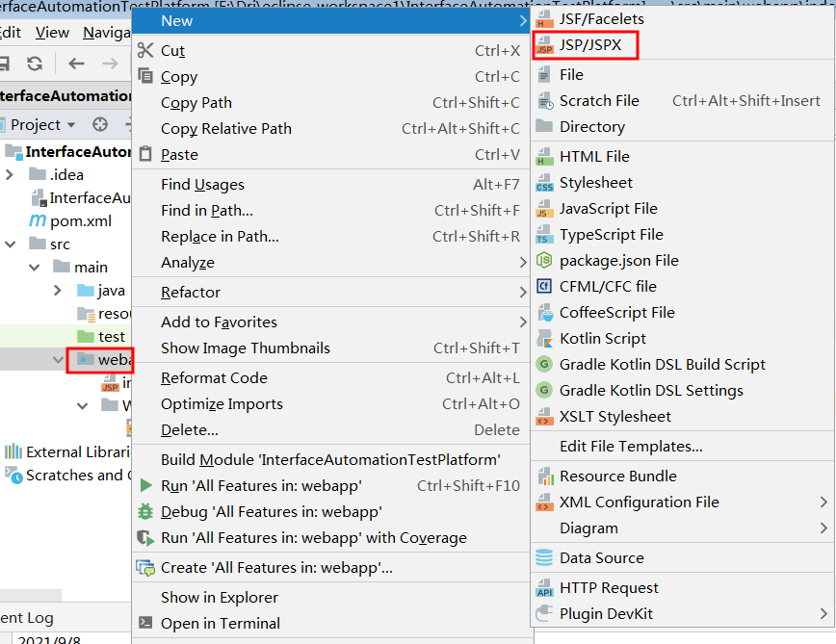Screen dimensions: 836x644
Task: Open the View menu in menu bar
Action: tap(52, 33)
